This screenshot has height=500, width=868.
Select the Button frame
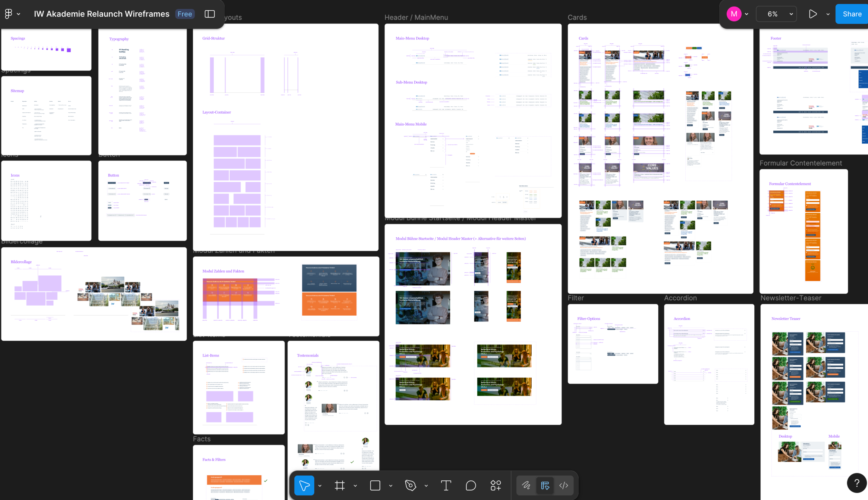(143, 201)
